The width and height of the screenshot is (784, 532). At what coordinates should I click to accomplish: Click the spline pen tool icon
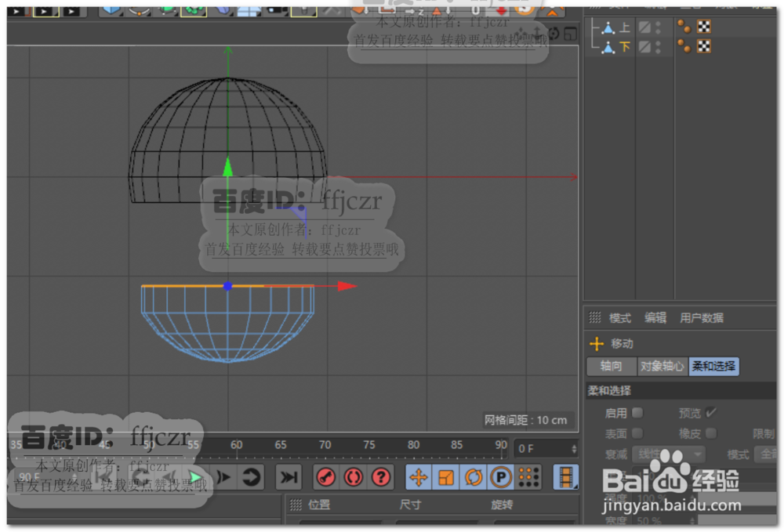pyautogui.click(x=139, y=10)
